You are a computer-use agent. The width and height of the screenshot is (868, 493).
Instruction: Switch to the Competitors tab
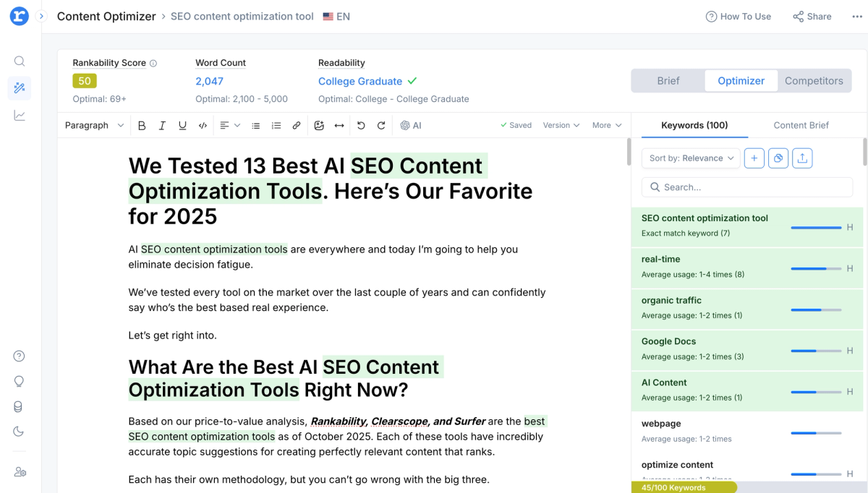[x=814, y=81]
